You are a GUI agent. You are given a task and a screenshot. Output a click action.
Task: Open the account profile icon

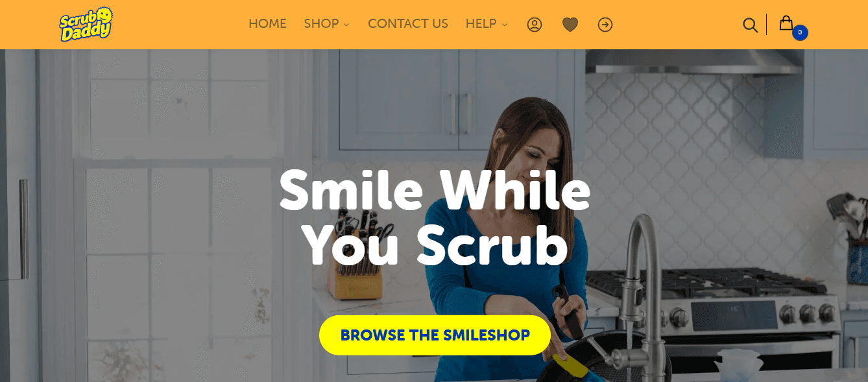[x=535, y=25]
